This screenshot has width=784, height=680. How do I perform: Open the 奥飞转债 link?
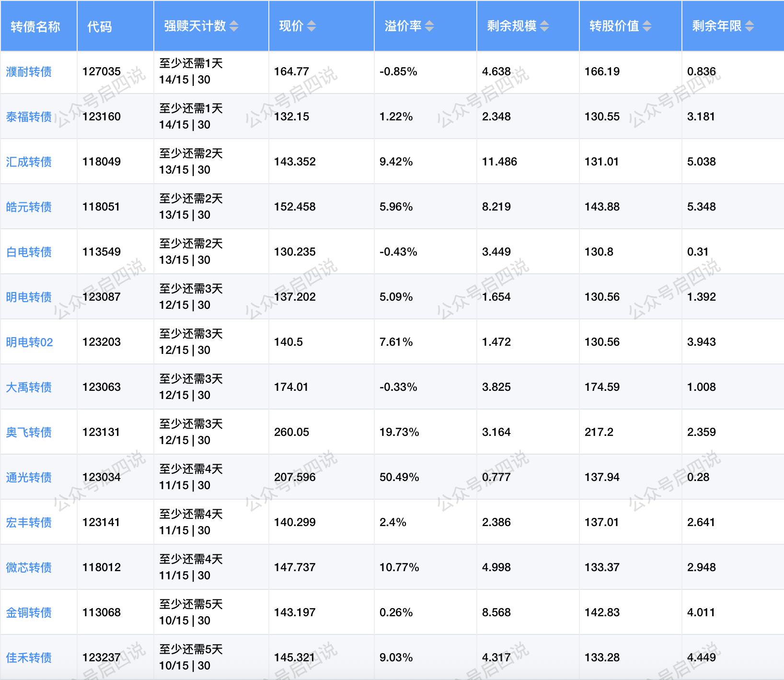coord(29,433)
